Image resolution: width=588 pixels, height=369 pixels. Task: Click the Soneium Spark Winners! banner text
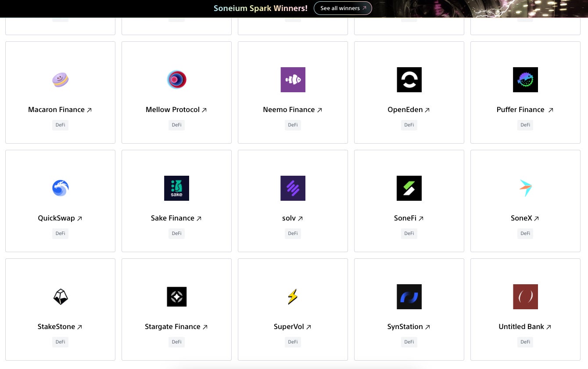coord(261,8)
